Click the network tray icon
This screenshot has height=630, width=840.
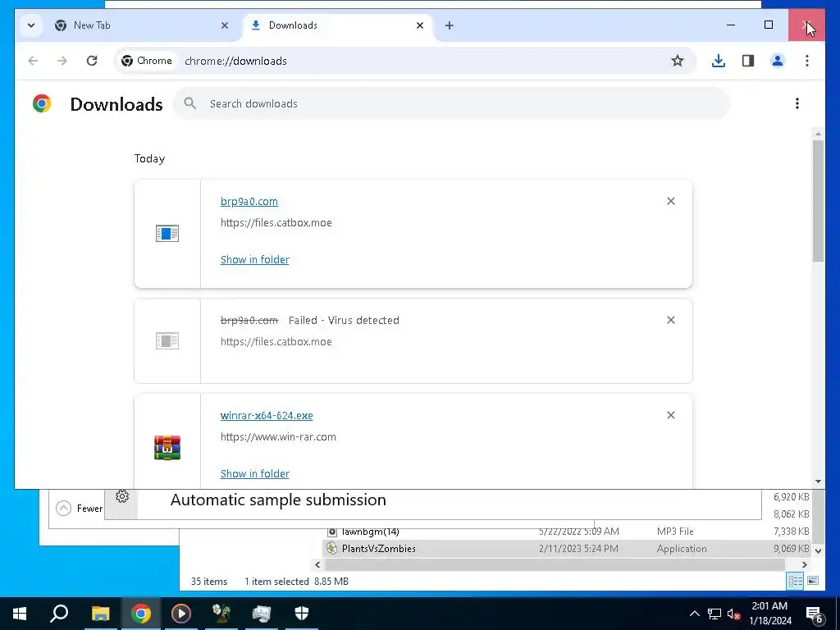click(714, 614)
